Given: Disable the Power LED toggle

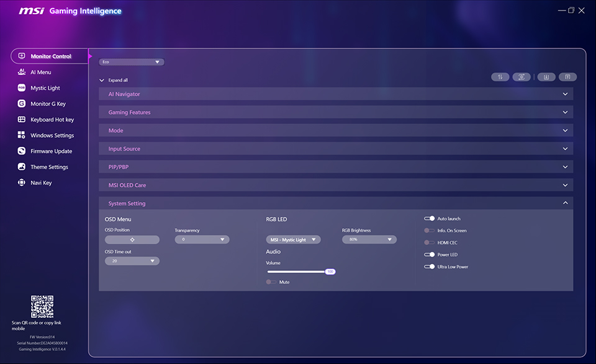Looking at the screenshot, I should (x=429, y=254).
